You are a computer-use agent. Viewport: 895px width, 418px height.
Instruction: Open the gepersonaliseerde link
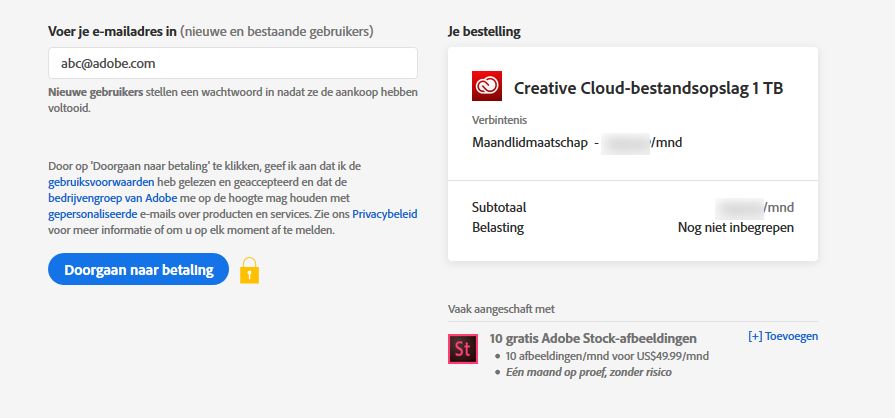(92, 214)
